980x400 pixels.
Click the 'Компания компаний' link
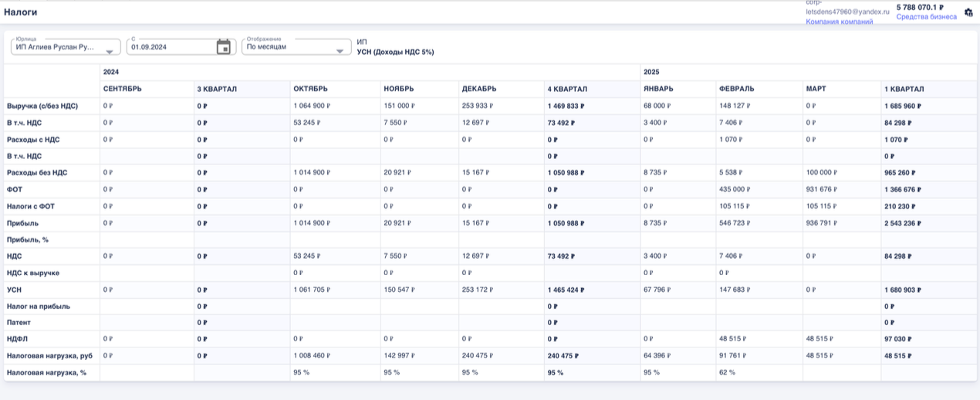point(839,22)
